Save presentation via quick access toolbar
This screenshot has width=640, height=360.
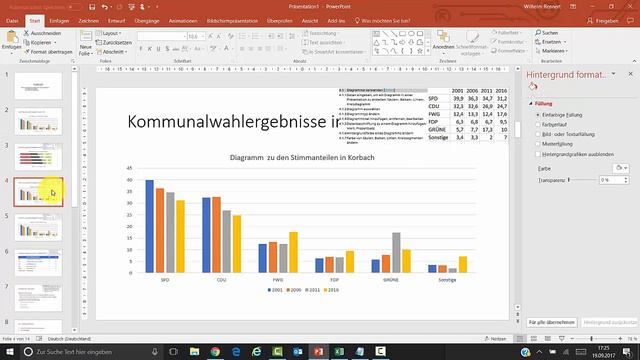pyautogui.click(x=92, y=7)
